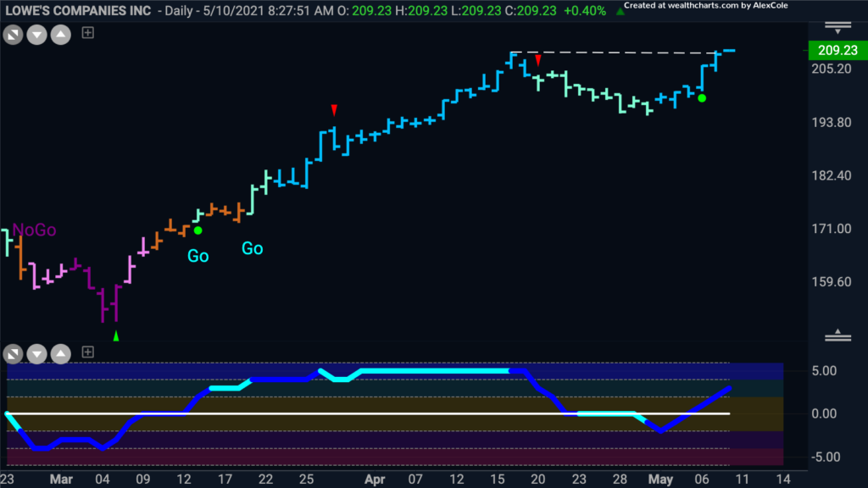Click the 171.00 price axis label
868x488 pixels.
[x=832, y=229]
